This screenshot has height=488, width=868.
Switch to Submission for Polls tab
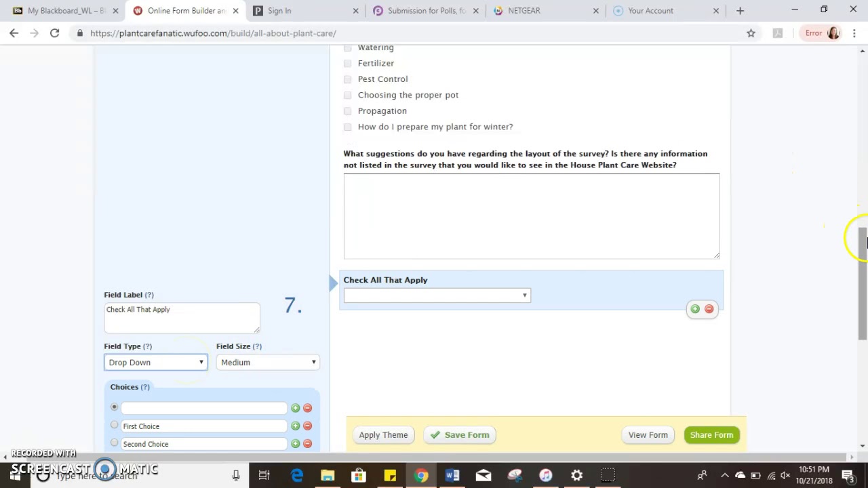(427, 11)
